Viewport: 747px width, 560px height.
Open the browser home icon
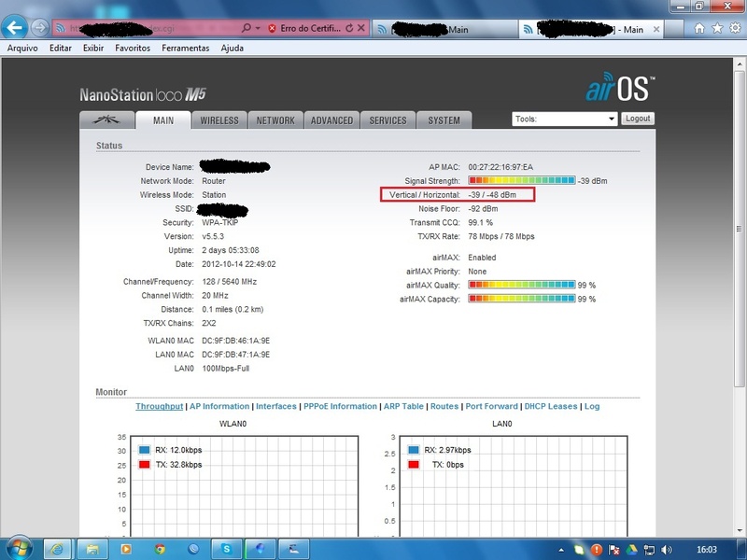pyautogui.click(x=698, y=29)
